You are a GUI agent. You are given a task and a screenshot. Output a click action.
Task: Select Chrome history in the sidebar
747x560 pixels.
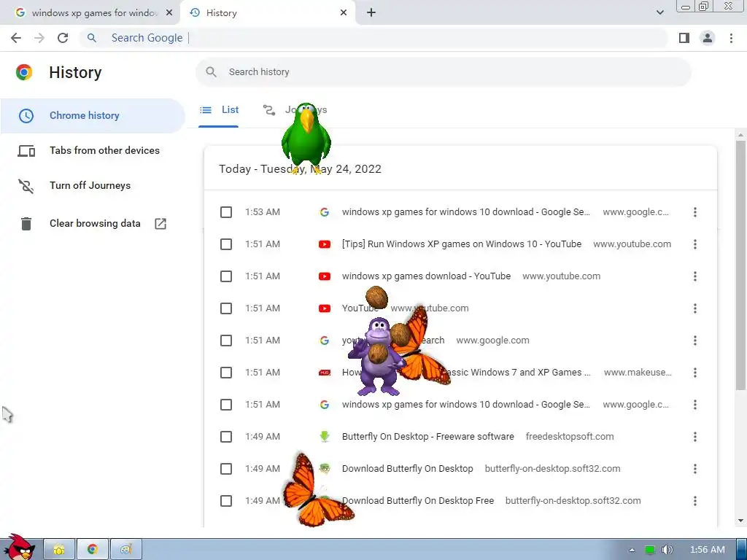pyautogui.click(x=93, y=116)
